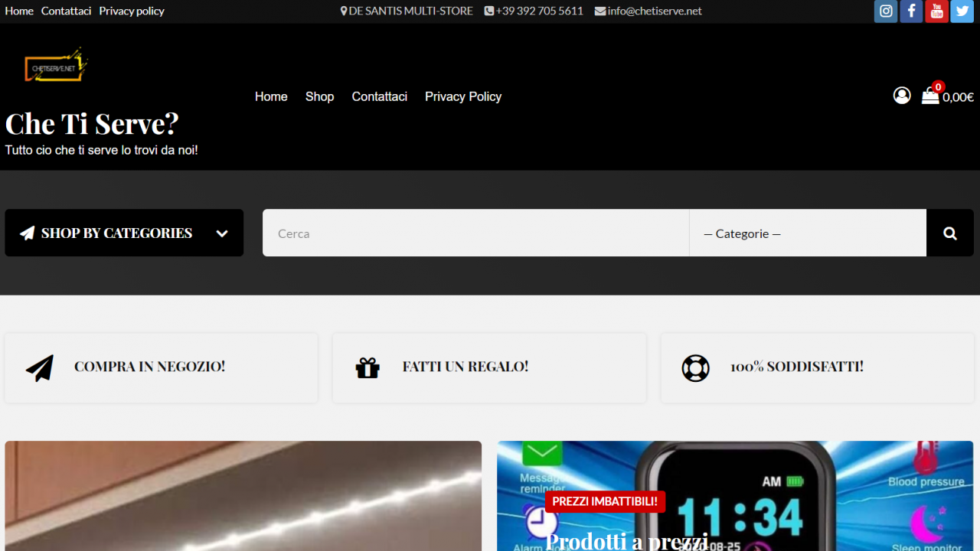Click the paper plane icon beside Compra in negozio
The height and width of the screenshot is (551, 980).
39,367
